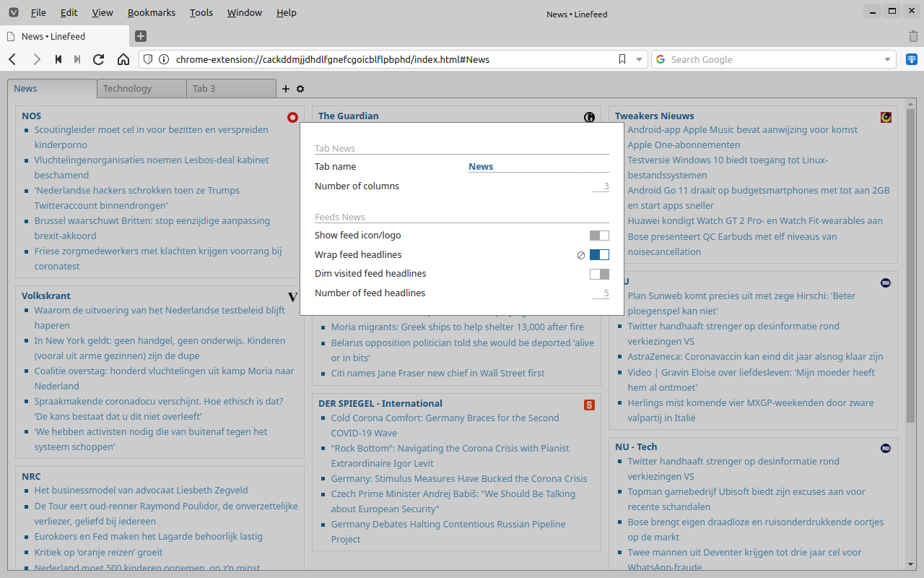Open headline Testversie Windows 10 Linux
The width and height of the screenshot is (924, 578).
point(728,167)
